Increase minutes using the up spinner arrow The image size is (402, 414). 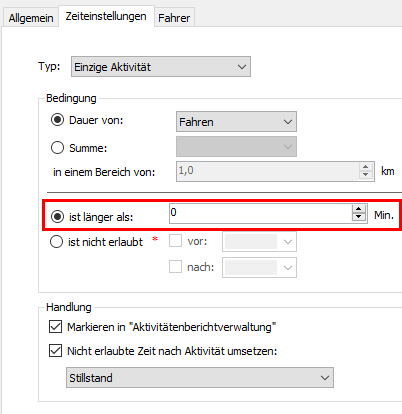pos(358,209)
